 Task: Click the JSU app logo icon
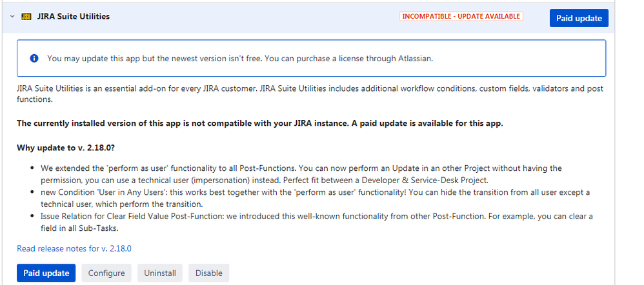(x=26, y=17)
